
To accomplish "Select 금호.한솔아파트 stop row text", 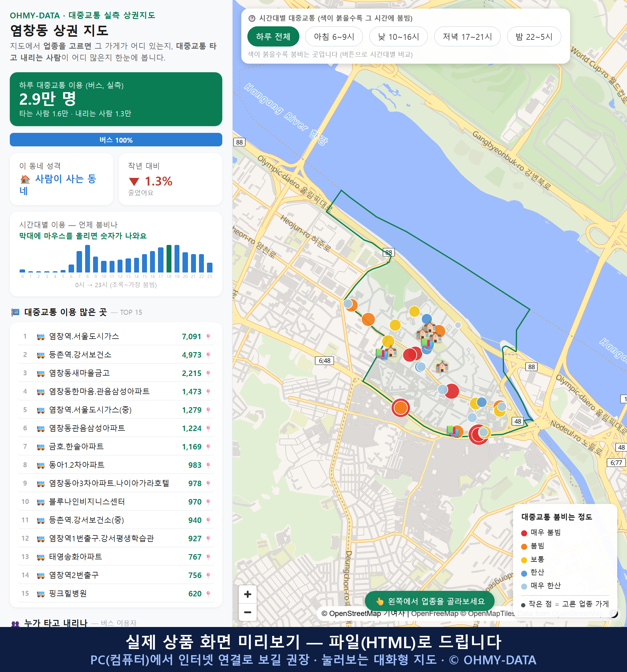I will [x=76, y=447].
